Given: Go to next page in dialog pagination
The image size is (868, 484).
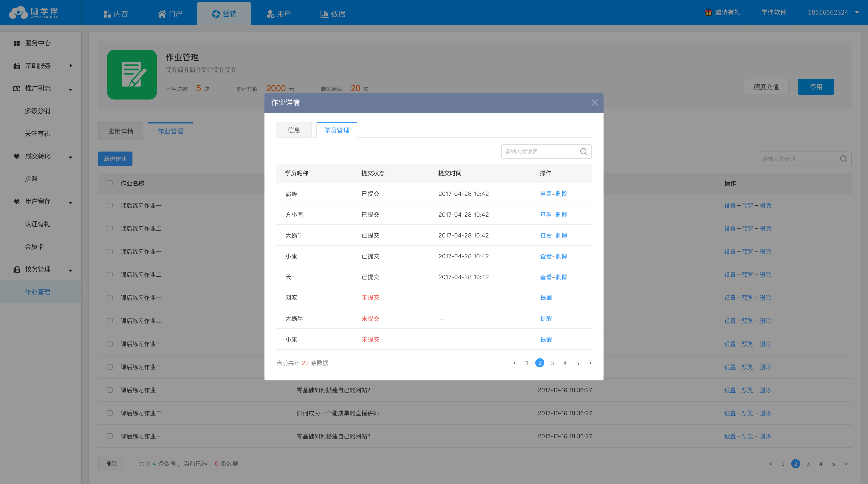Looking at the screenshot, I should [590, 363].
